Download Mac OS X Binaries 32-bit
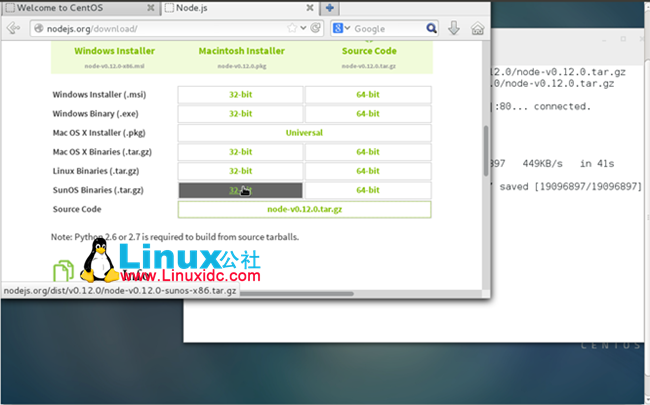Screen dimensions: 650x405 pyautogui.click(x=240, y=152)
